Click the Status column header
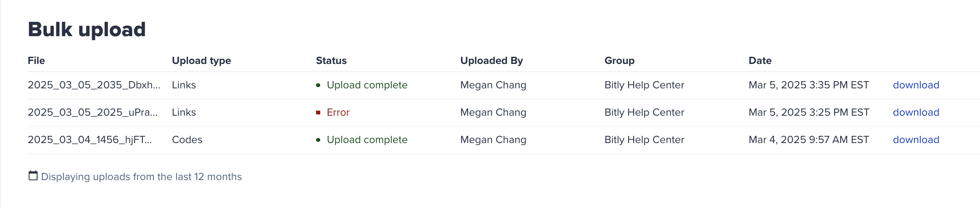This screenshot has width=980, height=207. [x=331, y=61]
